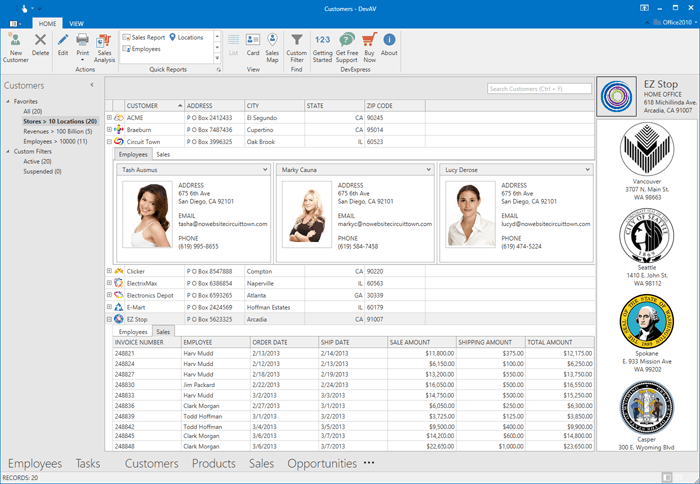Select Employees tab under EZ Stop

click(133, 331)
